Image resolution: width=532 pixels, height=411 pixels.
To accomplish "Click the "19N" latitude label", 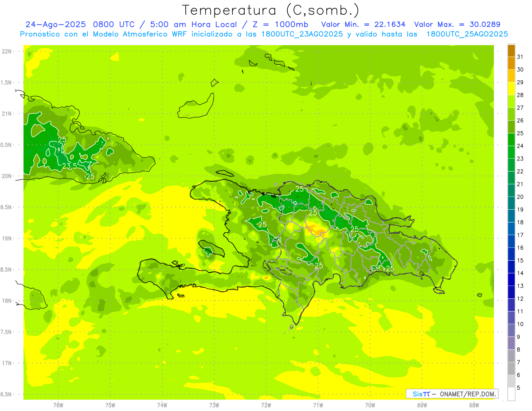I will [x=7, y=238].
